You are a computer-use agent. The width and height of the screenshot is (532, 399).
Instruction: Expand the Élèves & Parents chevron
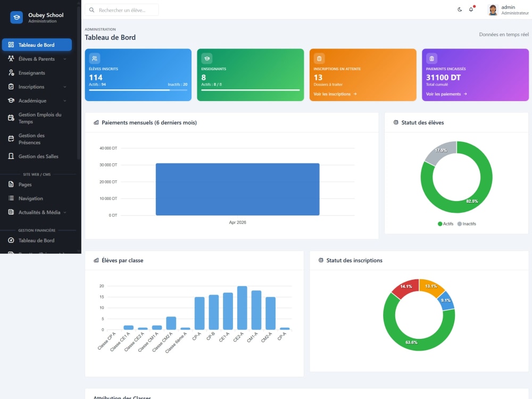coord(65,59)
